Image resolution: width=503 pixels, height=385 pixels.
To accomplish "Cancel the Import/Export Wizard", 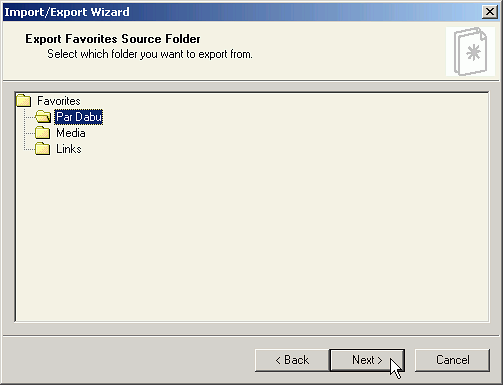I will coord(452,360).
